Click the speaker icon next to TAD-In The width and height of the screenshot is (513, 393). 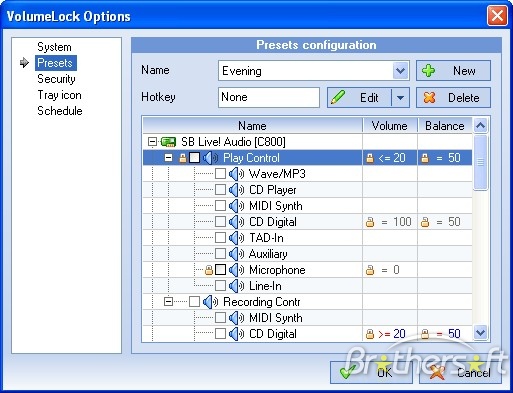click(x=237, y=238)
